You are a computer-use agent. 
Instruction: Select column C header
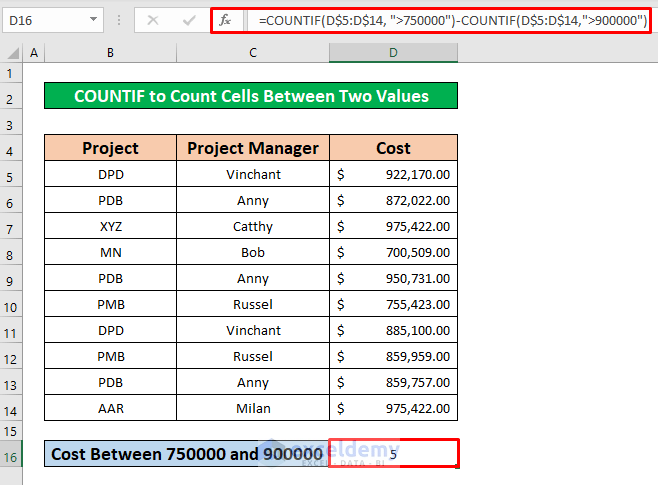[253, 52]
